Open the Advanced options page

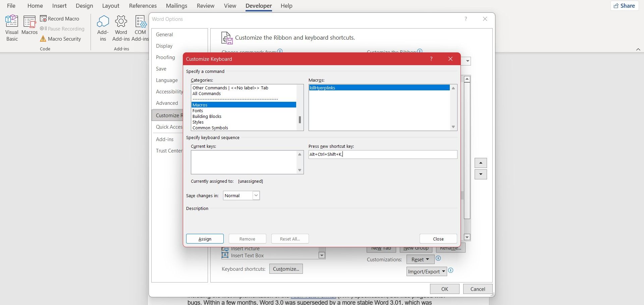[x=167, y=103]
